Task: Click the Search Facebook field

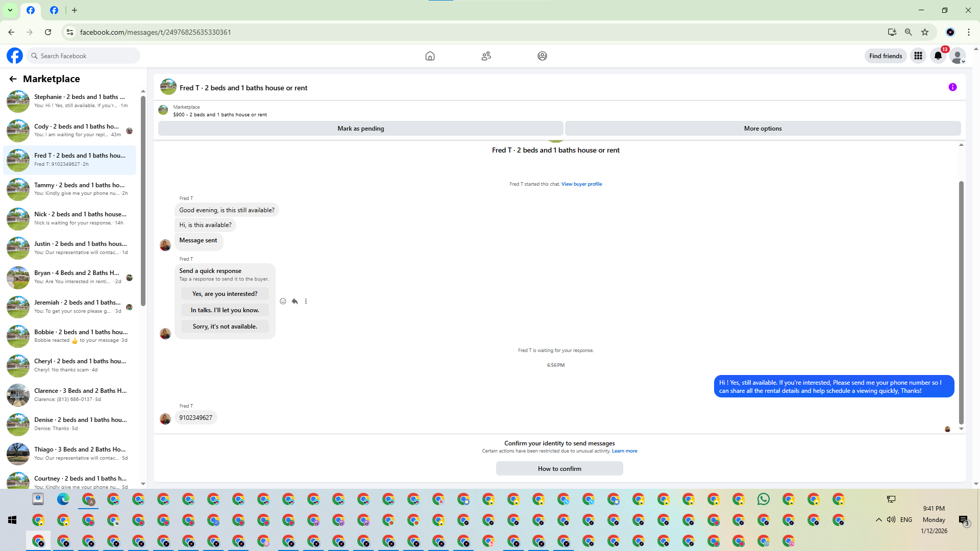Action: coord(84,56)
